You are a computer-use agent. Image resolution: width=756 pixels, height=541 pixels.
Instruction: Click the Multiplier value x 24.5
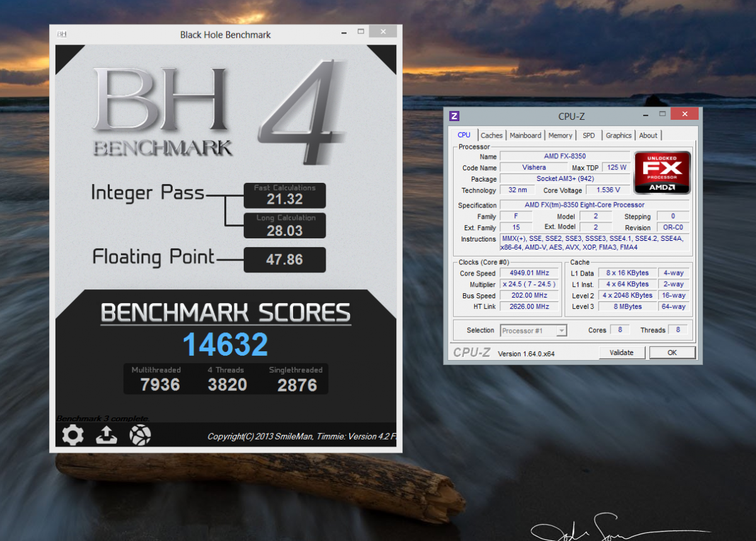(529, 284)
